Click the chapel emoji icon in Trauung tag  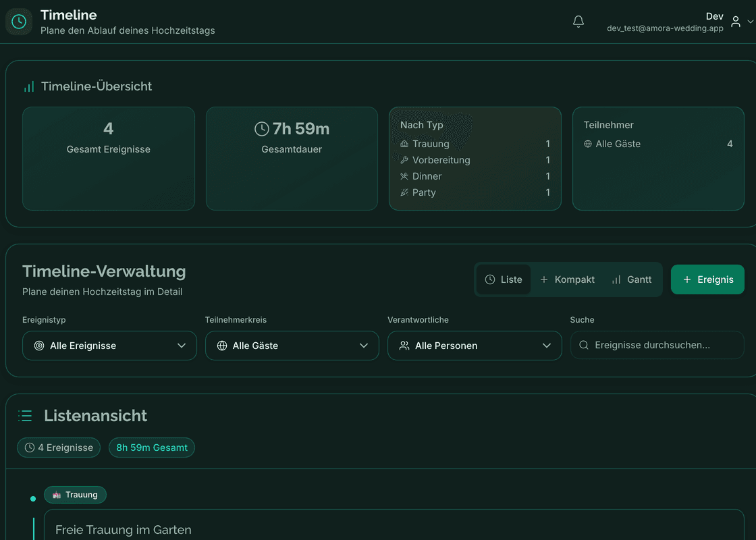point(57,495)
